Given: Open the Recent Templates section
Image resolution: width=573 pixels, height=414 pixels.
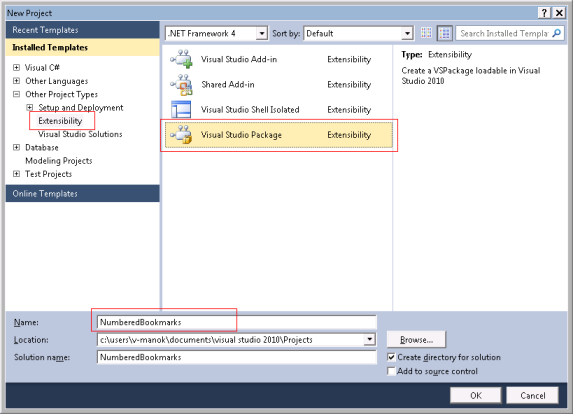Looking at the screenshot, I should pos(83,30).
